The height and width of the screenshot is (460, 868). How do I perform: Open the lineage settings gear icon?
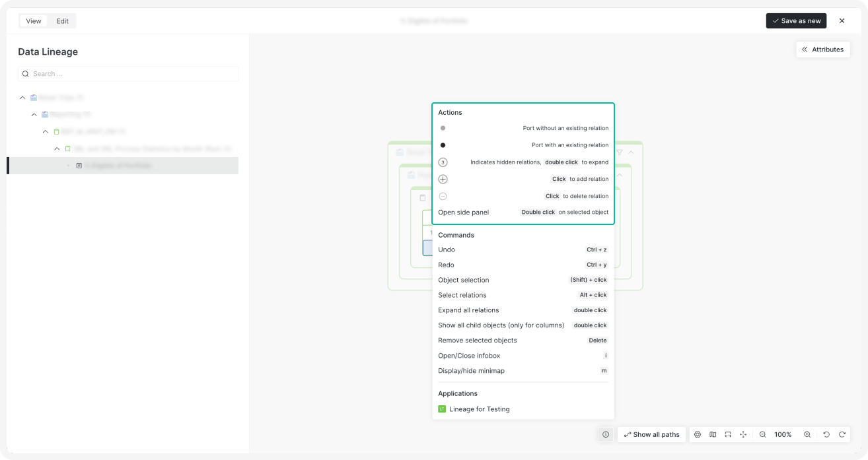tap(697, 434)
